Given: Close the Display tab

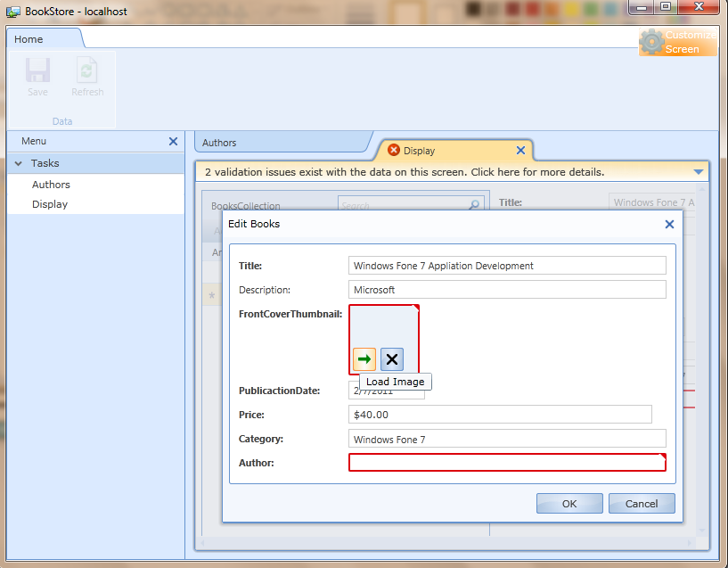Looking at the screenshot, I should coord(520,151).
